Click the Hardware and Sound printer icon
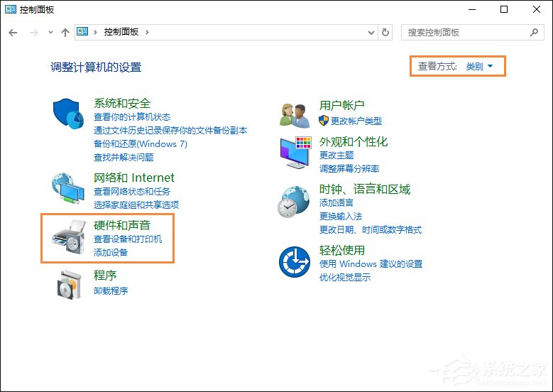 [x=69, y=239]
